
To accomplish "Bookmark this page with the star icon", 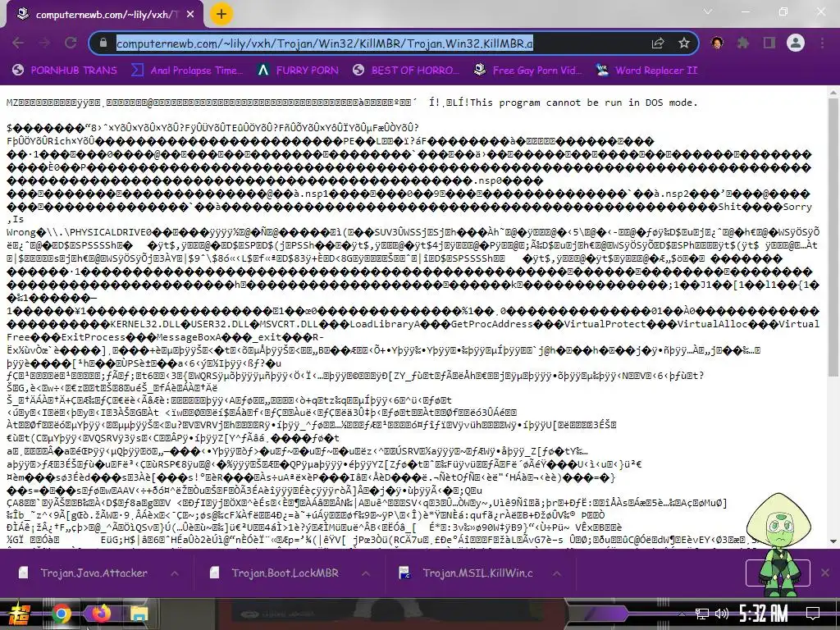I will (683, 43).
